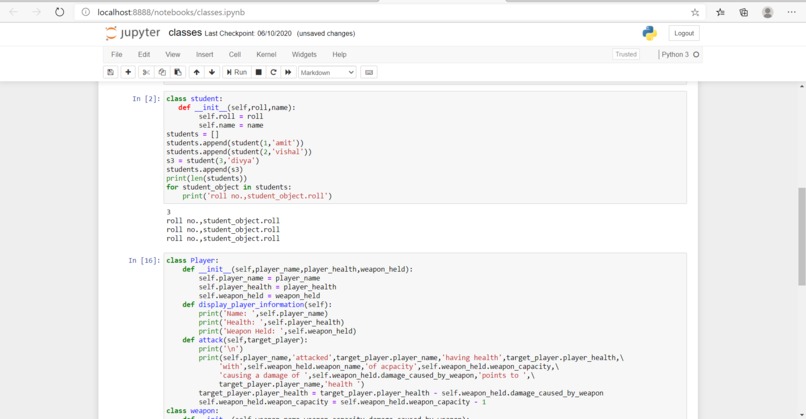Click the browser forward arrow
806x419 pixels.
coord(36,12)
